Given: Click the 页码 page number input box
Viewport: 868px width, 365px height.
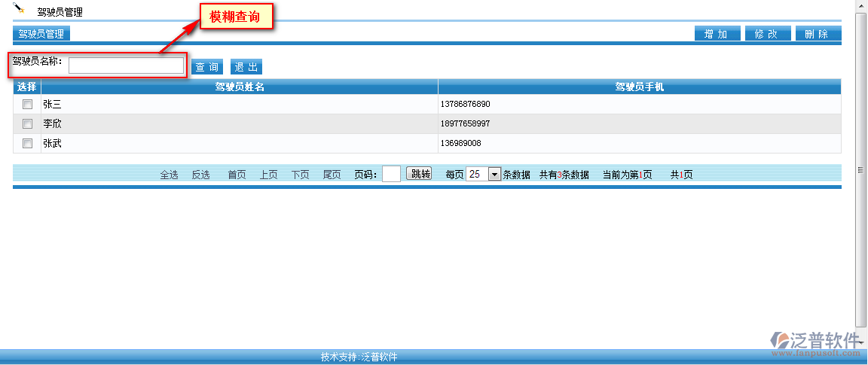Looking at the screenshot, I should click(391, 174).
